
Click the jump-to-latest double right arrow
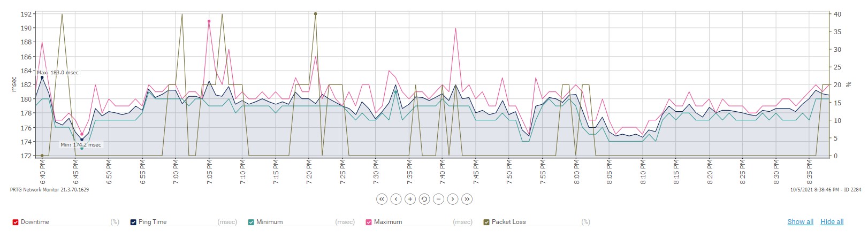pyautogui.click(x=467, y=199)
